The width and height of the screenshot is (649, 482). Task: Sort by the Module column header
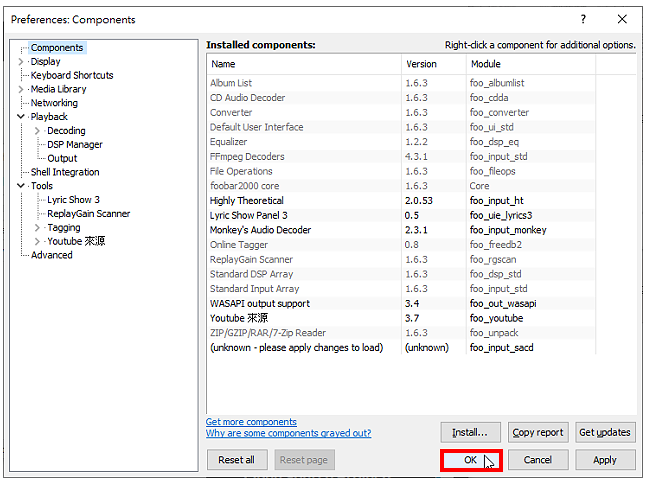[531, 64]
